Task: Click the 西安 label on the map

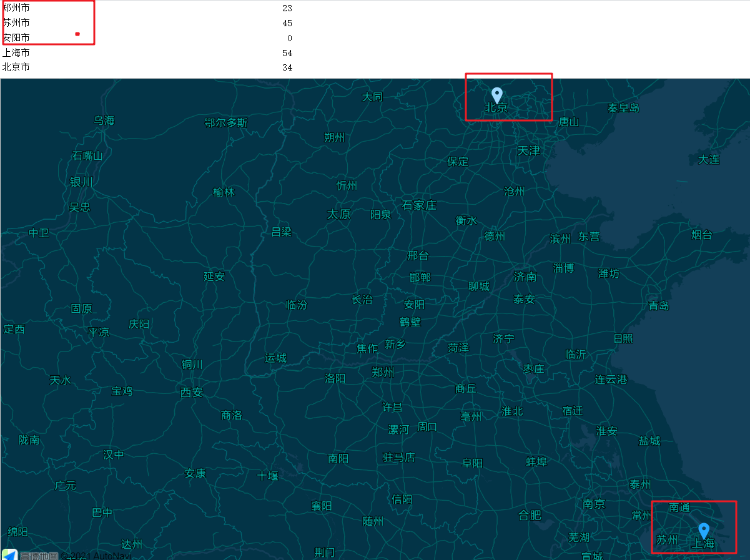Action: pos(192,392)
